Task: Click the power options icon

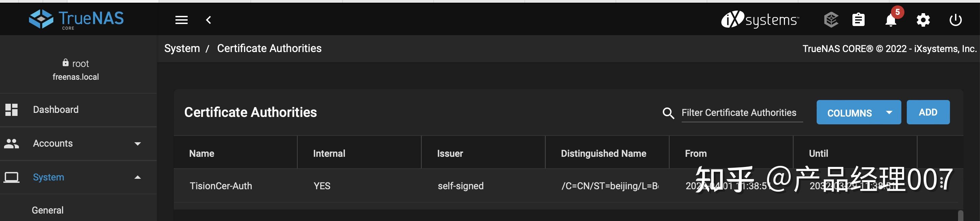Action: click(956, 20)
